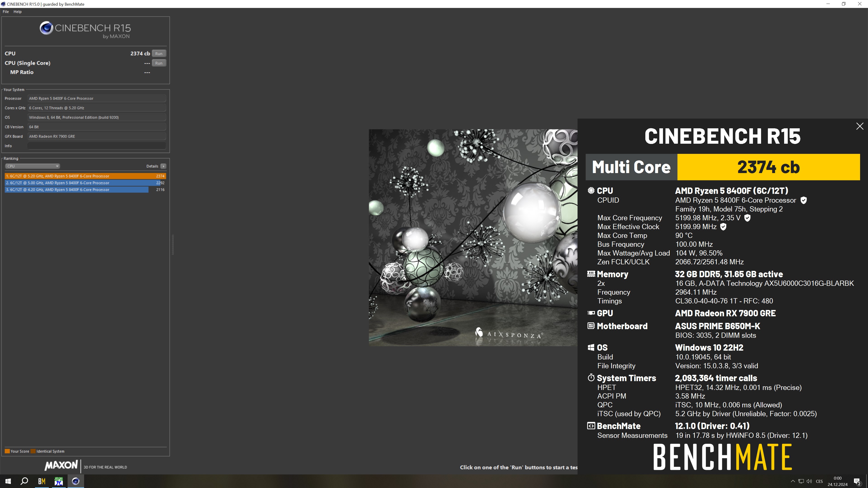Click the 5199.98 MHz, 2.35 V value

708,218
